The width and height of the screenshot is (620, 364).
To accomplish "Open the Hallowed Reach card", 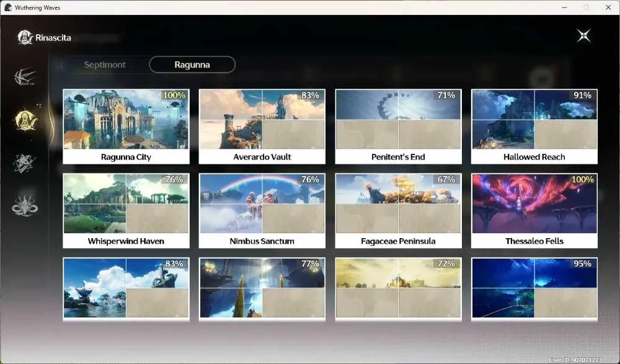I will (x=534, y=127).
